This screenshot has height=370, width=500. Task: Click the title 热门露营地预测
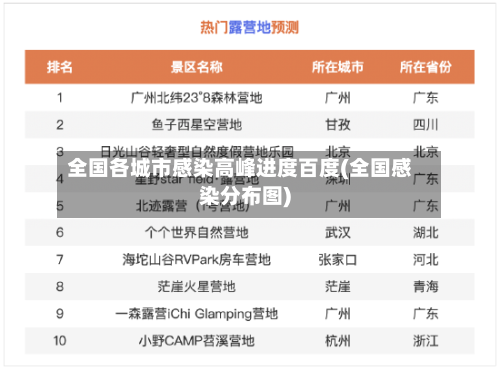(249, 27)
